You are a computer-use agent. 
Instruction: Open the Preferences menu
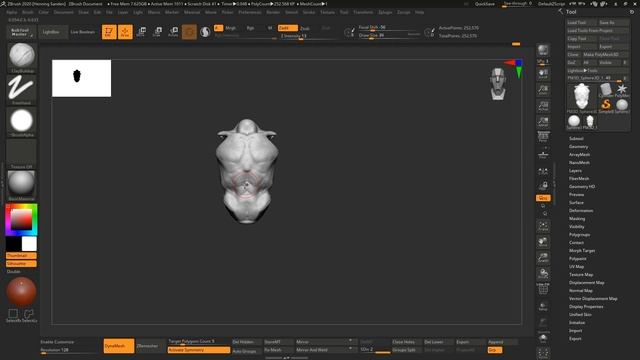[x=250, y=12]
